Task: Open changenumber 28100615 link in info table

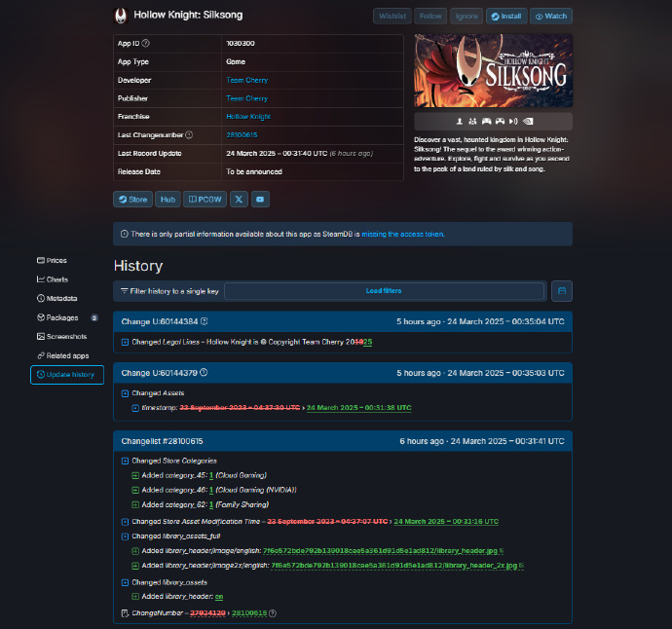Action: coord(242,135)
